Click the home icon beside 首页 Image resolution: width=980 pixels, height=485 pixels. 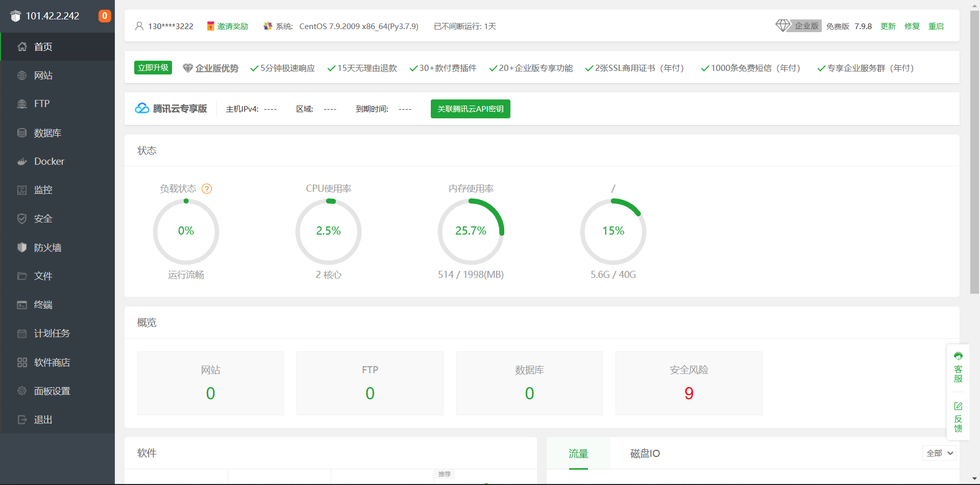(22, 47)
